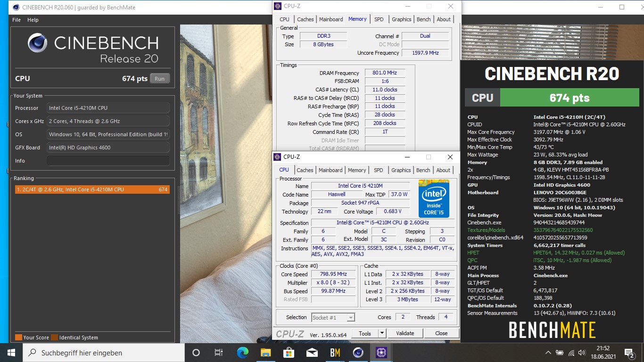Open SPD tab in upper CPU-Z window
644x362 pixels.
point(379,19)
